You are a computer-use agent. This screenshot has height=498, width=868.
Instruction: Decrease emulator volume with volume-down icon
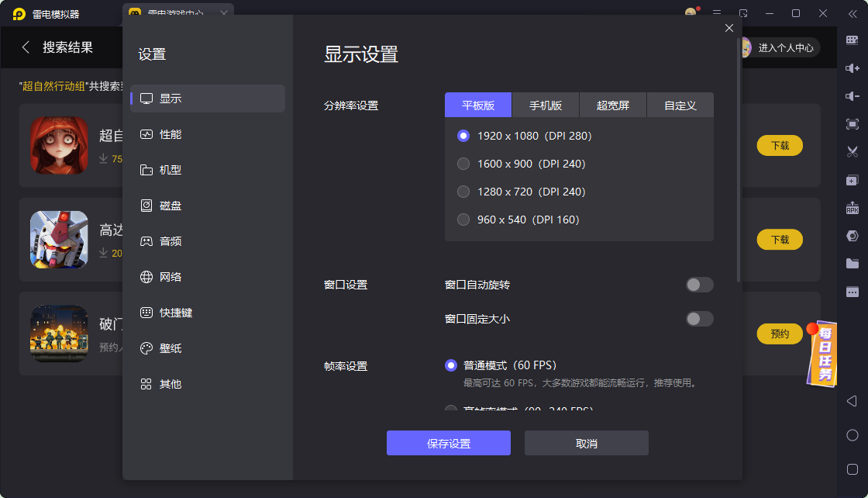pos(852,95)
